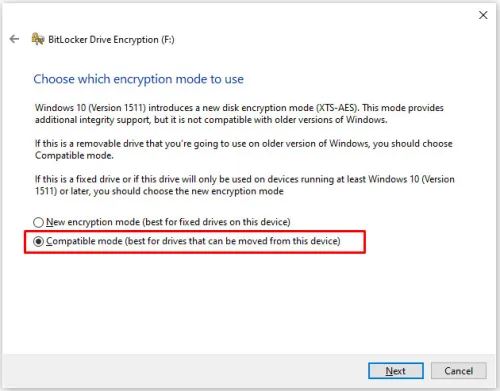Viewport: 500px width, 391px height.
Task: Click the paragraph about fixed drive usage
Action: 245,185
